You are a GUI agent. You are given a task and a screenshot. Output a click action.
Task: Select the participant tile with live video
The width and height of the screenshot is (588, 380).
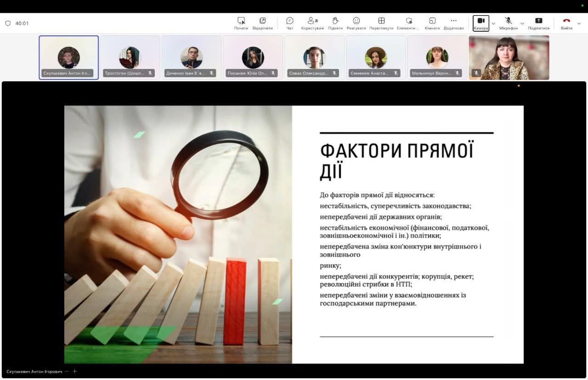pyautogui.click(x=509, y=57)
